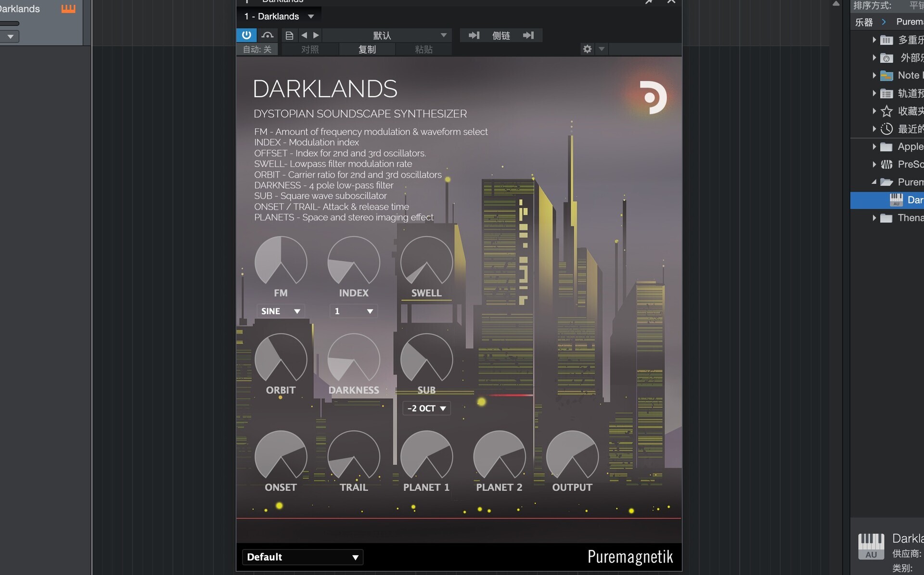
Task: Open the 1 - Darklands instance dropdown
Action: point(279,16)
